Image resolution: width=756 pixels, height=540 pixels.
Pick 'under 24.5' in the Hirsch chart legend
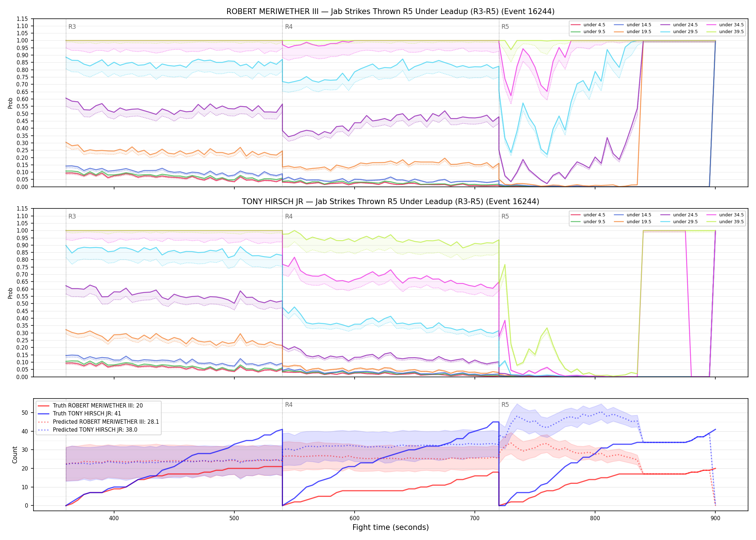pos(679,215)
